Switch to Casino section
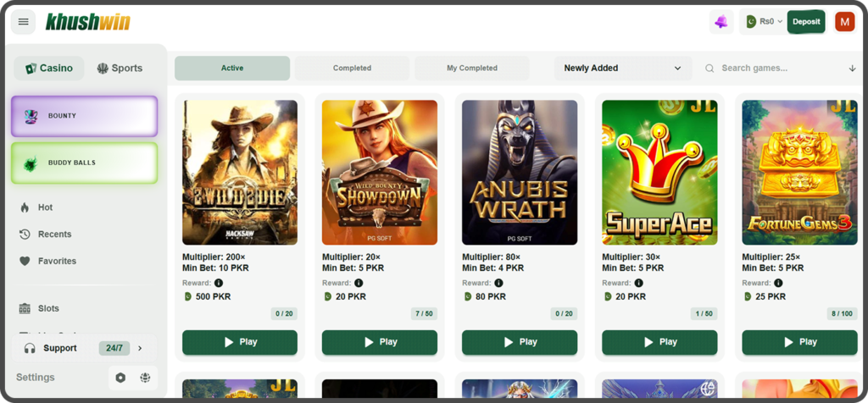Screen dimensions: 868x403 (x=49, y=68)
